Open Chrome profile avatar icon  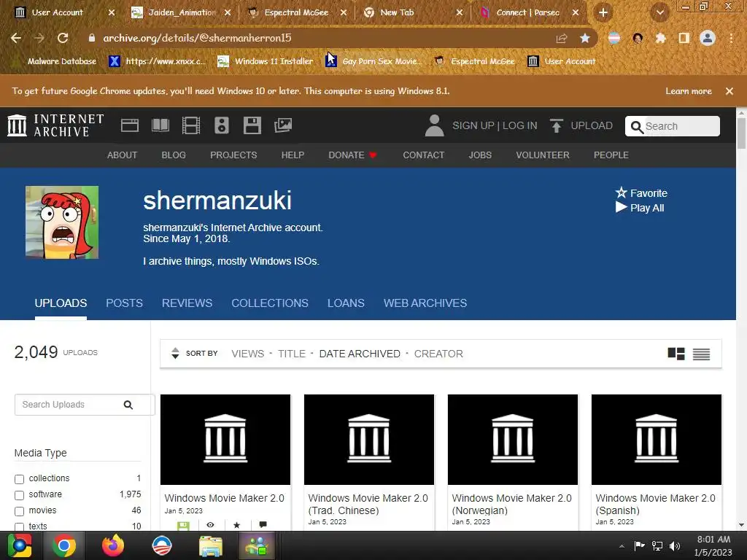(x=708, y=38)
